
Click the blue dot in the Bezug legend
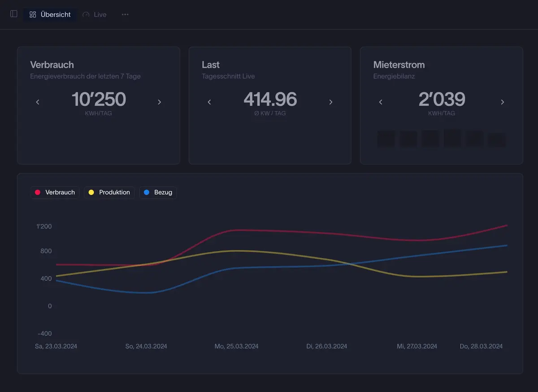[x=147, y=192]
